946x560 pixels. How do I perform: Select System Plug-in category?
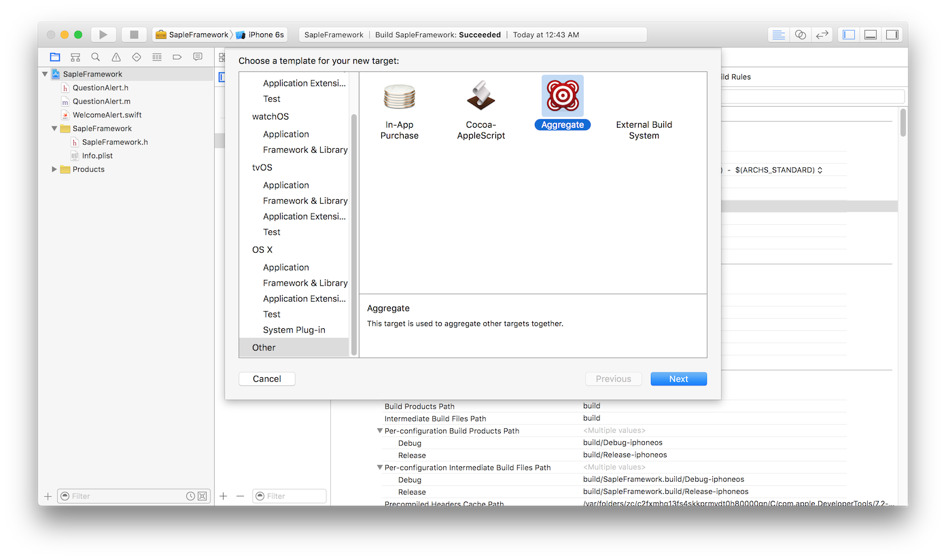pos(294,330)
